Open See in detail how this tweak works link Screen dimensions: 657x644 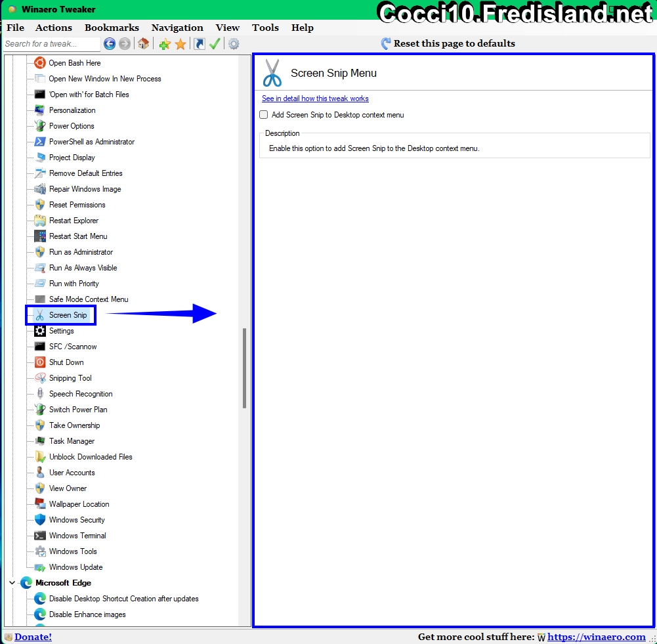pyautogui.click(x=315, y=98)
